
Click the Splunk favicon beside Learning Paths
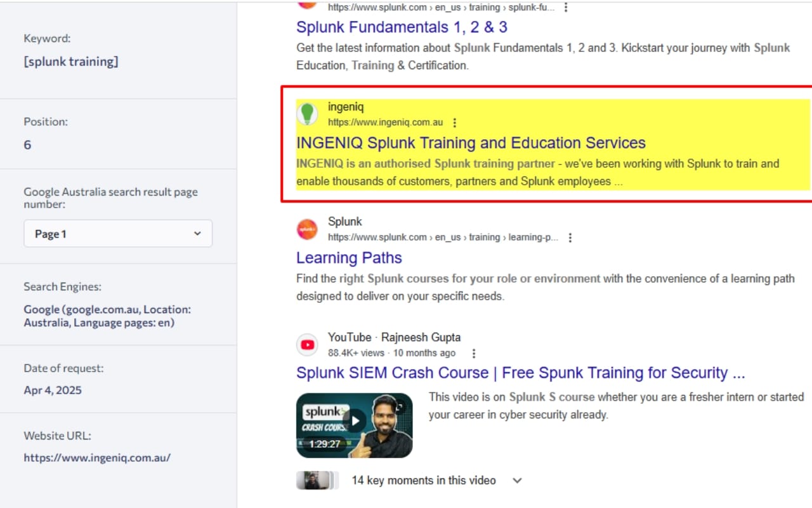pos(307,229)
